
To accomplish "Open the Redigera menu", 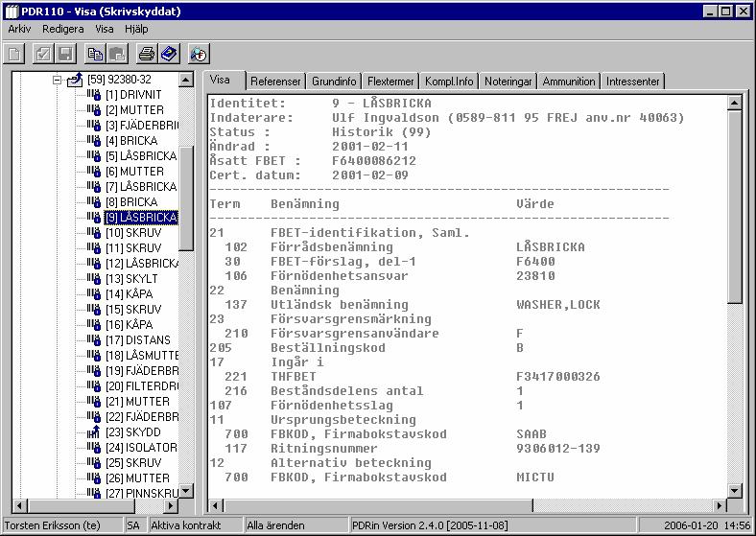I will pyautogui.click(x=62, y=29).
